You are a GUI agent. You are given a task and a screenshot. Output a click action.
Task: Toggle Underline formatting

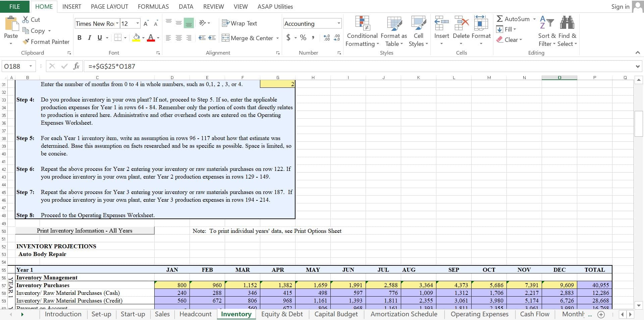click(x=100, y=38)
